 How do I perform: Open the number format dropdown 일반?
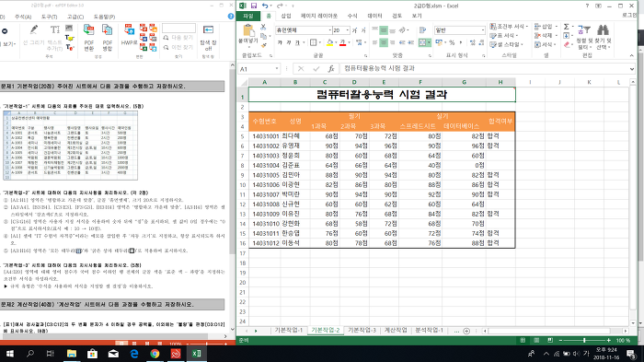pos(483,30)
